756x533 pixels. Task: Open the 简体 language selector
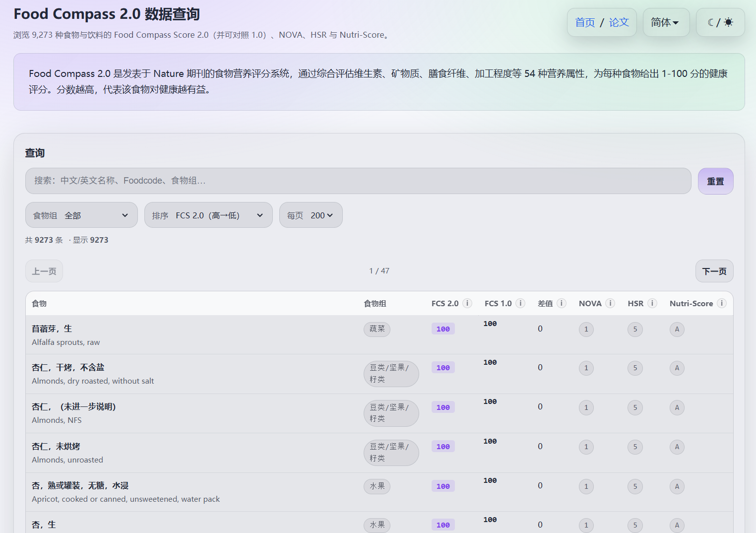[x=666, y=22]
